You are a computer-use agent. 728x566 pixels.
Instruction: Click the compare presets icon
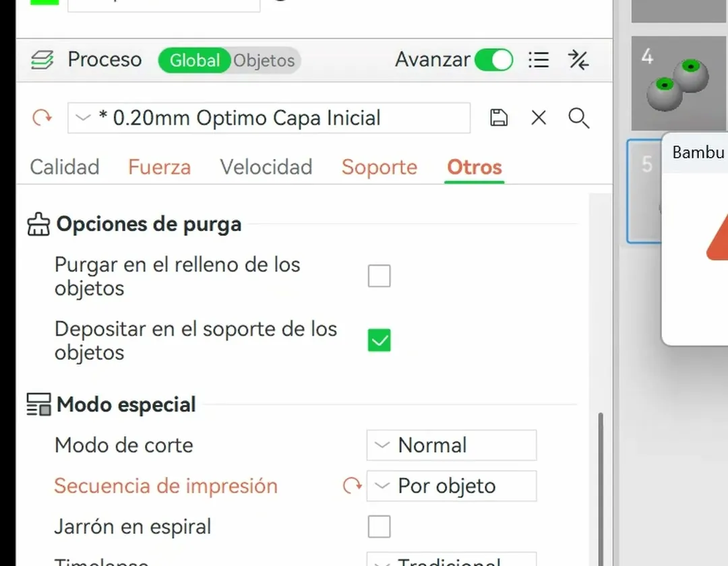point(578,60)
